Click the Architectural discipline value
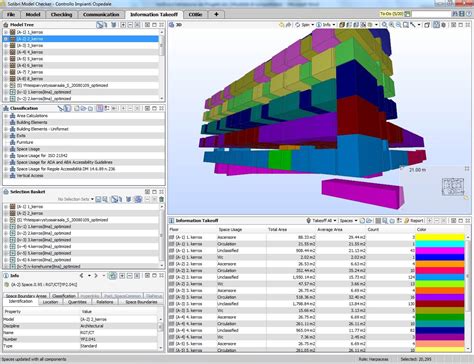 [92, 326]
